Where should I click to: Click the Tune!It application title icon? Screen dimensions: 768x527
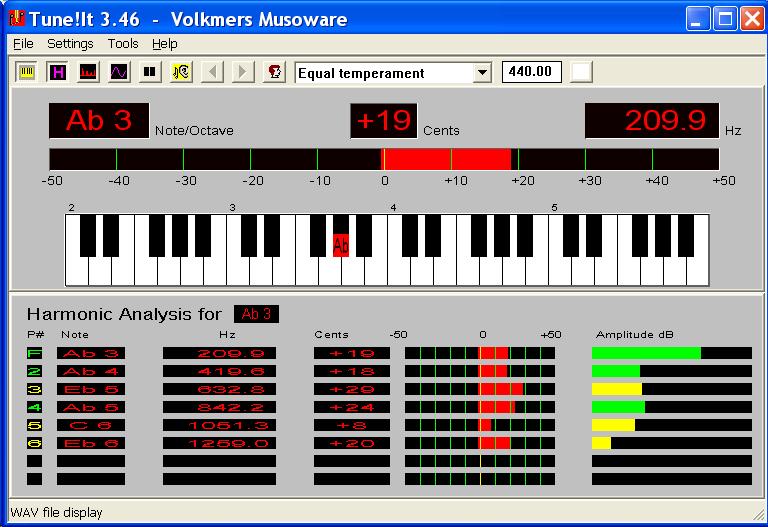(17, 18)
